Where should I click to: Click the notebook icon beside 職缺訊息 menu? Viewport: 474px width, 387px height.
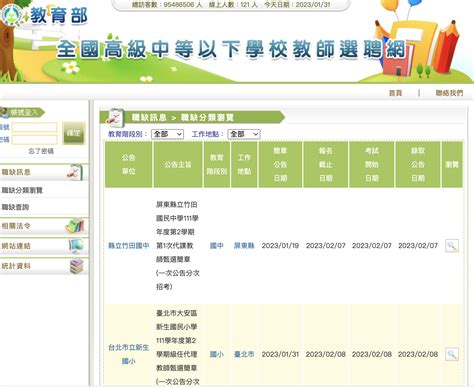click(x=75, y=172)
